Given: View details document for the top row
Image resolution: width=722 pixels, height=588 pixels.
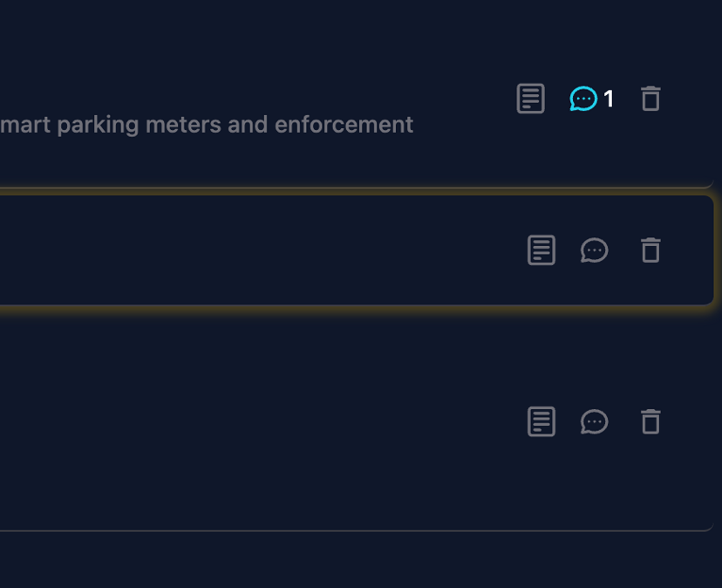Looking at the screenshot, I should point(530,99).
